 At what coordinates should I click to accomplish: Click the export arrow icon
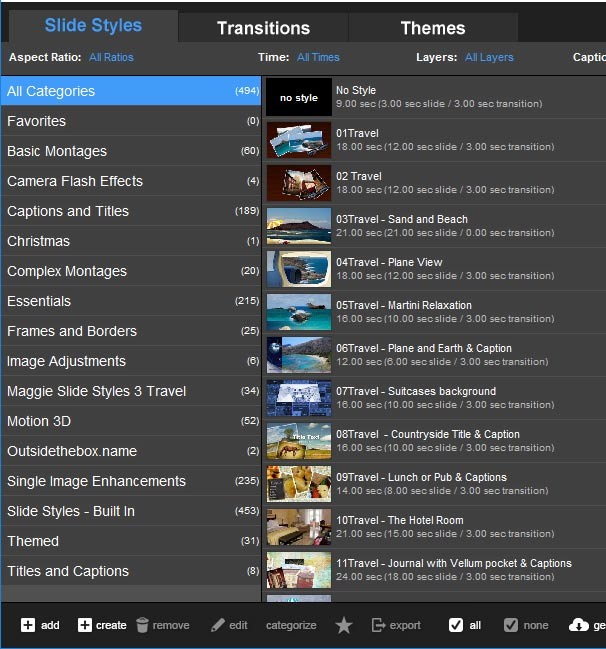point(378,625)
